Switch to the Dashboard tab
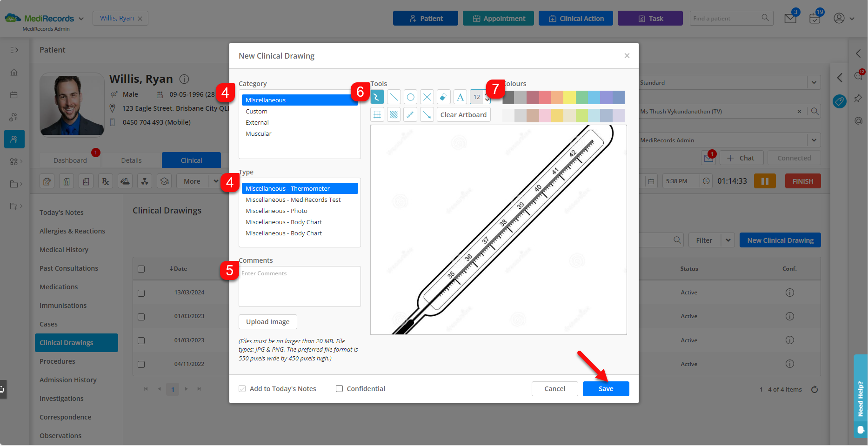Viewport: 868px width, 446px height. pos(70,160)
